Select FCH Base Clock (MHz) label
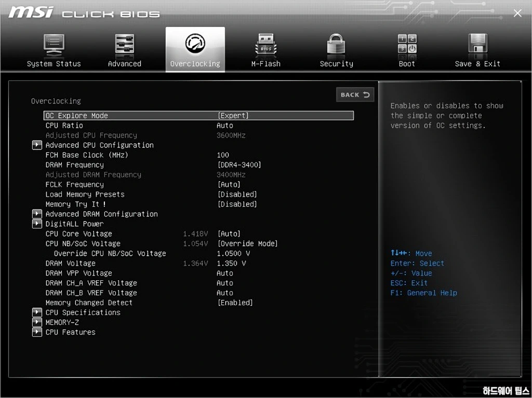532x398 pixels. point(87,155)
